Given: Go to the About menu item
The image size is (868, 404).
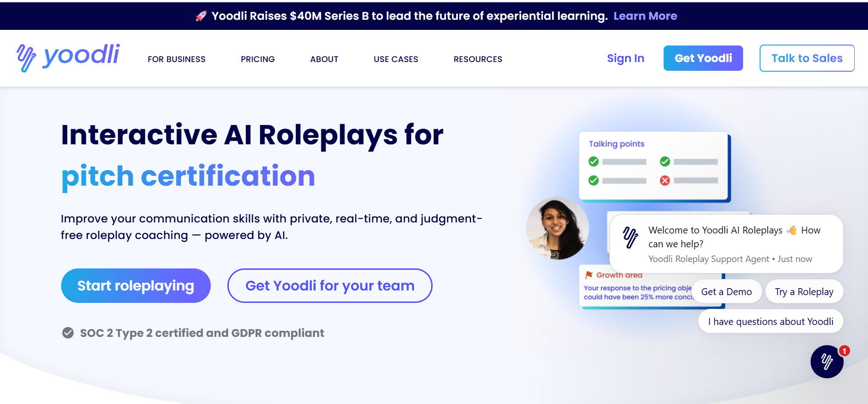Looking at the screenshot, I should pos(324,59).
